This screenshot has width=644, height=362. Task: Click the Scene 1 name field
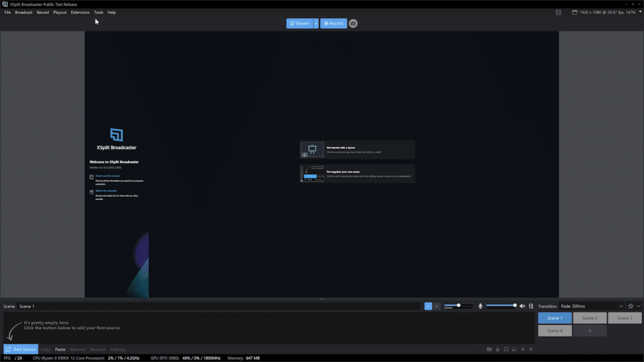[x=217, y=306]
